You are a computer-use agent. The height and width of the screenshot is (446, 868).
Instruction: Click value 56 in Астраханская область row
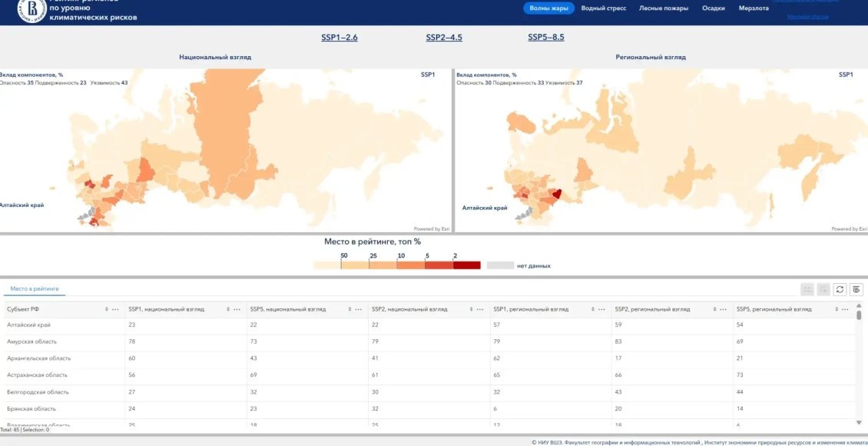(x=132, y=375)
